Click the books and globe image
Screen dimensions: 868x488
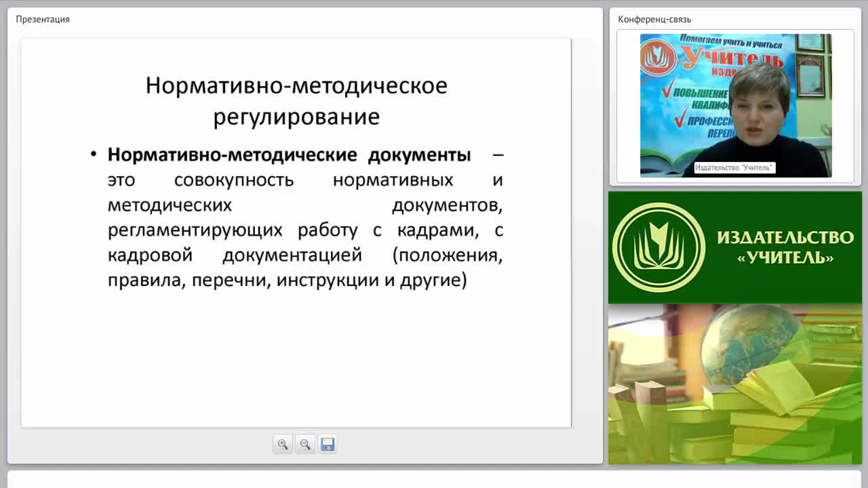(735, 384)
